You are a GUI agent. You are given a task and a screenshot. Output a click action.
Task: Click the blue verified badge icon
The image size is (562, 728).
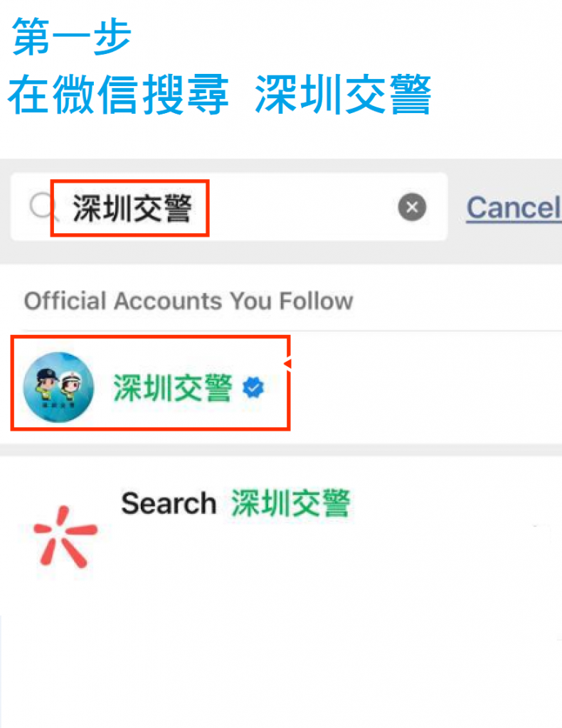coord(253,387)
